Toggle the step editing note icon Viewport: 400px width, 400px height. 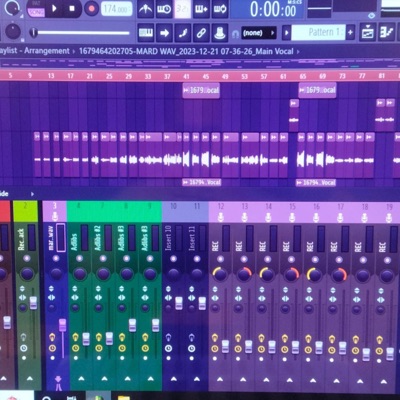coord(183,33)
